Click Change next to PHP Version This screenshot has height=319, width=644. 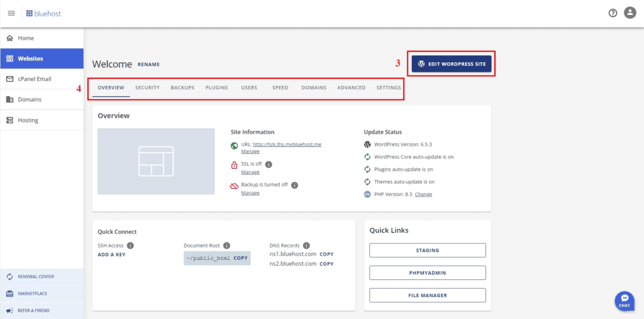[423, 195]
